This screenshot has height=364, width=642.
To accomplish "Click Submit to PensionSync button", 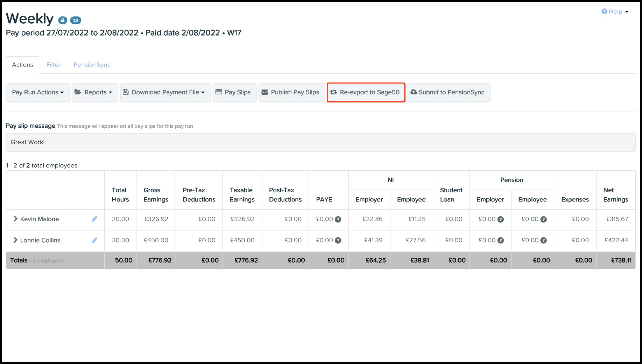I will [449, 92].
